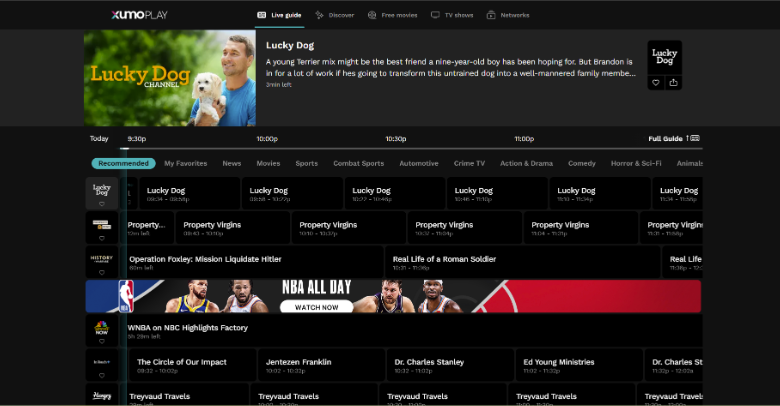Open Property Virgins at 11:04 - 11:31p
This screenshot has width=780, height=406.
[x=581, y=228]
